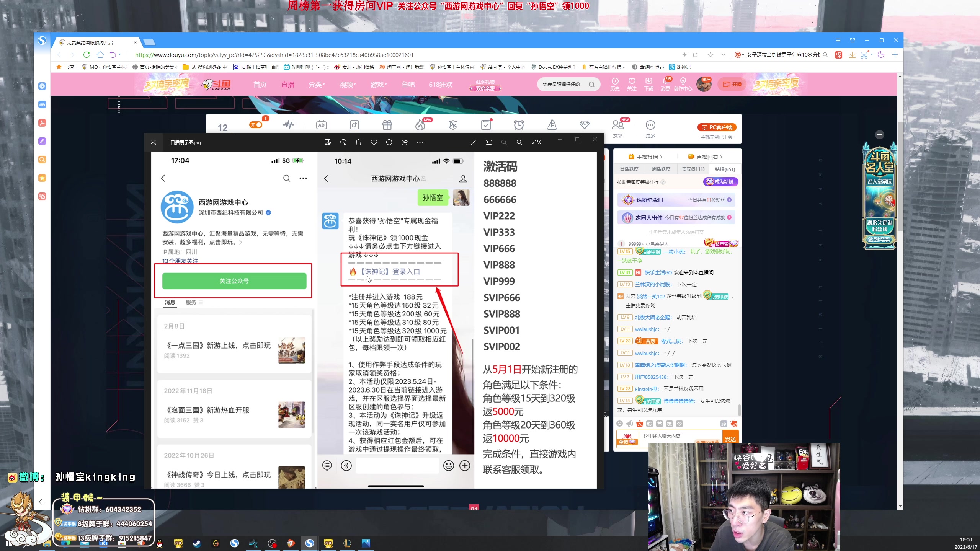This screenshot has width=980, height=551.
Task: Open the audio waveform tool in stream toolbar
Action: pyautogui.click(x=289, y=125)
